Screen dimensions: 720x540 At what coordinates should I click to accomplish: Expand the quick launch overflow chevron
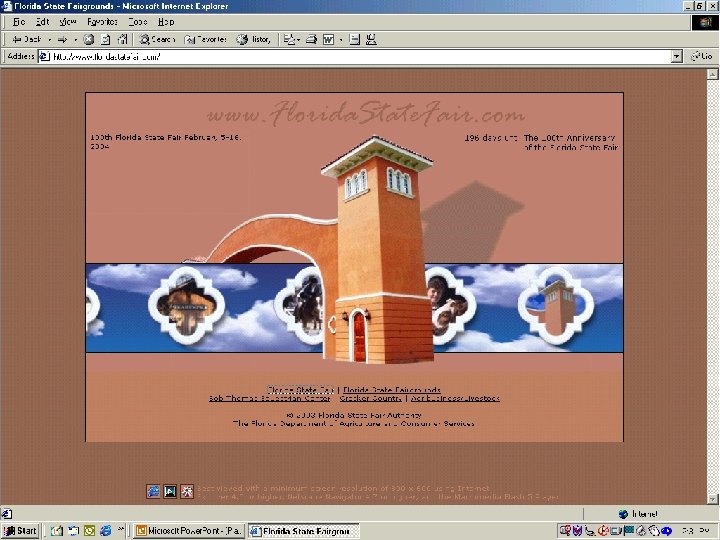click(x=121, y=529)
